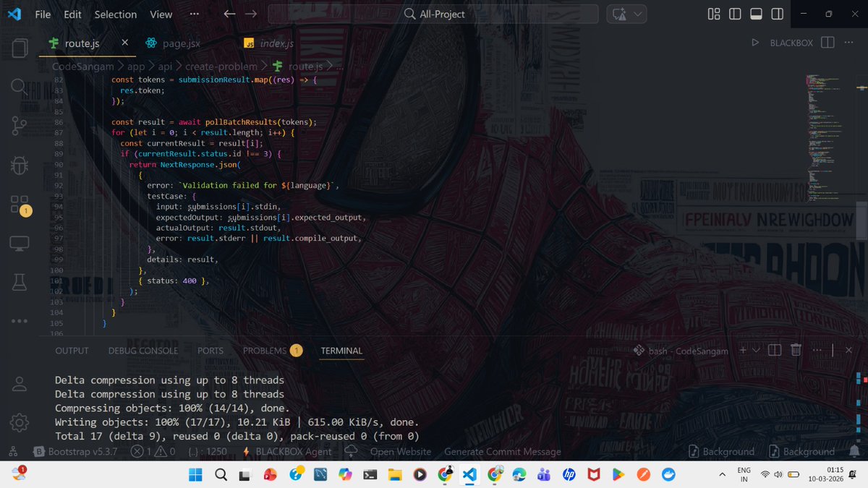Select app folder in the breadcrumb
The width and height of the screenshot is (868, 488).
click(136, 66)
